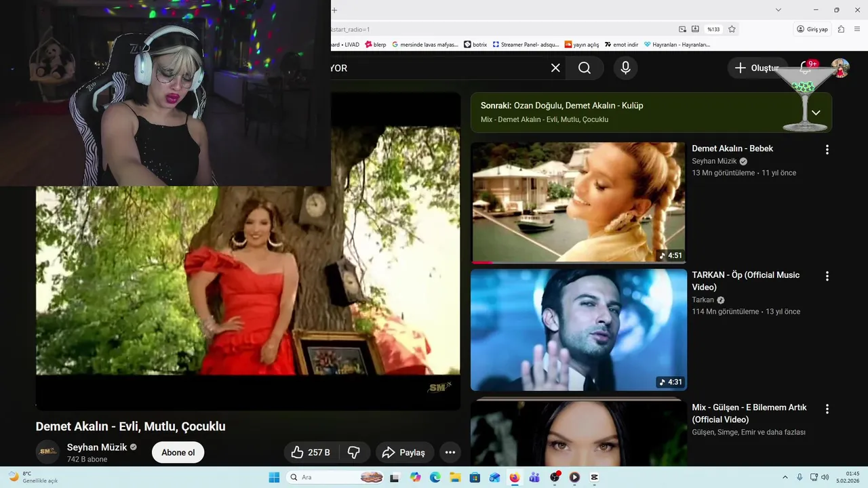
Task: Open options for TARKAN - Öp video
Action: [827, 276]
